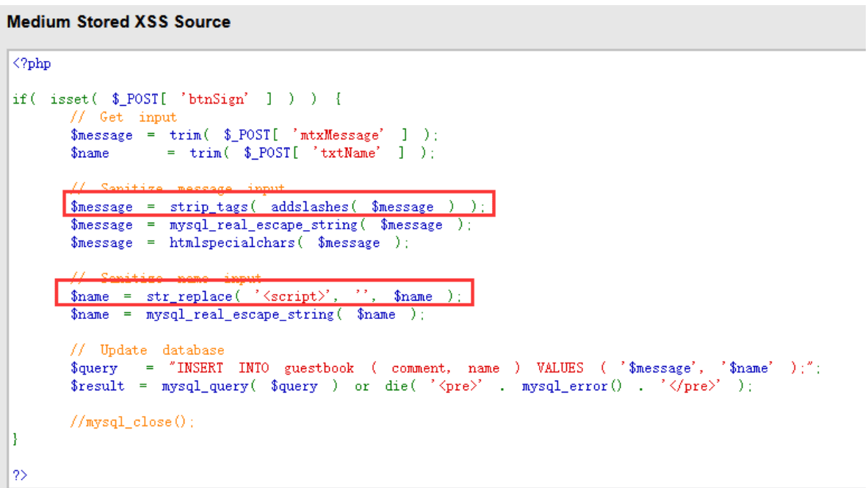Image resolution: width=868 pixels, height=488 pixels.
Task: Click the str_replace function name
Action: coord(189,296)
